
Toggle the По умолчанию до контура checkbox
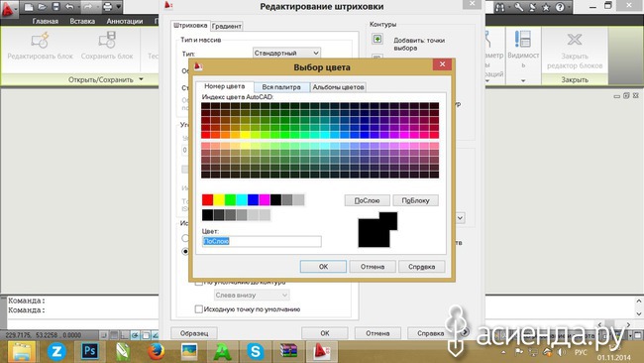[x=199, y=283]
